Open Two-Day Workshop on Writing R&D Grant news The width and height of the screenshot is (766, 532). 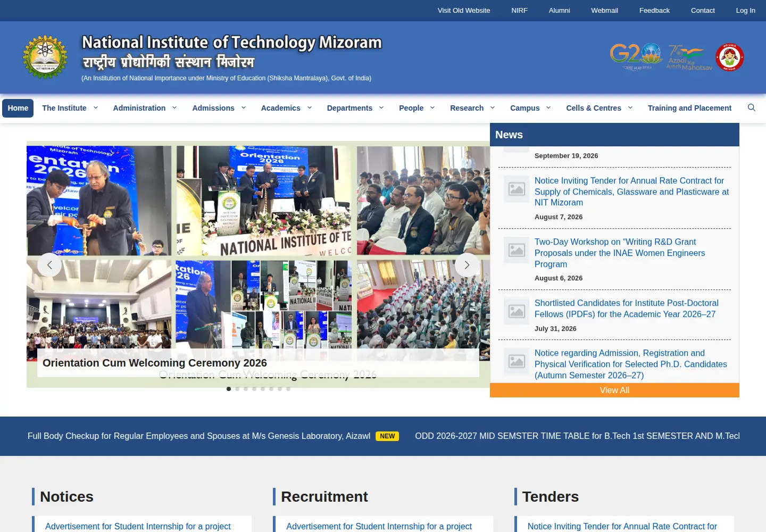pos(620,253)
